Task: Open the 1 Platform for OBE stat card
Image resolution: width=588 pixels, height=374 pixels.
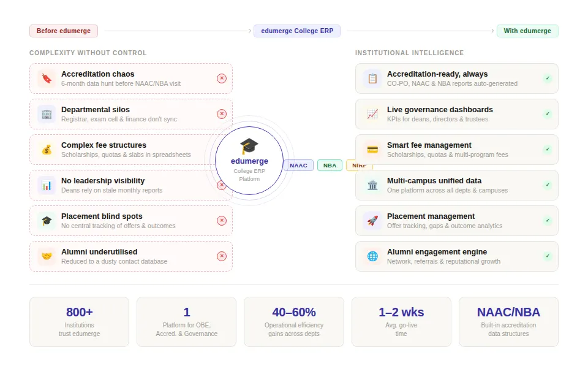Action: pos(186,322)
